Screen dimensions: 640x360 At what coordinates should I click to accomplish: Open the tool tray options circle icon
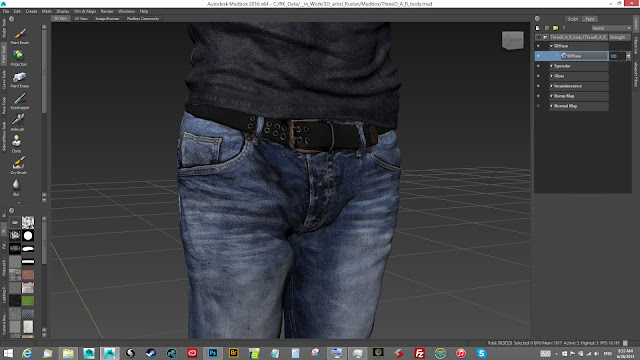11,19
